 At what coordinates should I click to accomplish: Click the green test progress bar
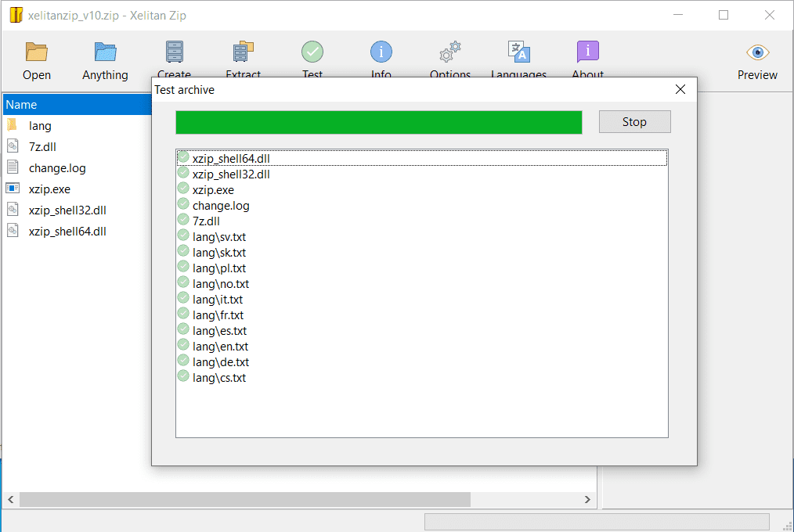pos(379,122)
